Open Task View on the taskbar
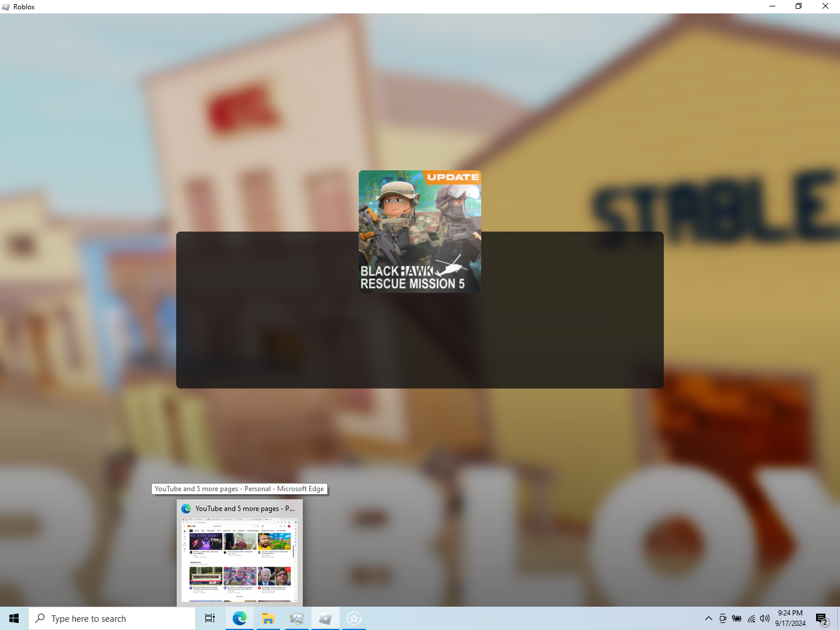840x630 pixels. 210,618
